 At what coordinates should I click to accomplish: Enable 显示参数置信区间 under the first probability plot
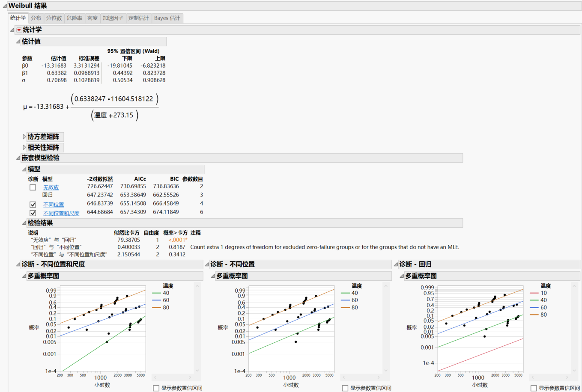[156, 387]
